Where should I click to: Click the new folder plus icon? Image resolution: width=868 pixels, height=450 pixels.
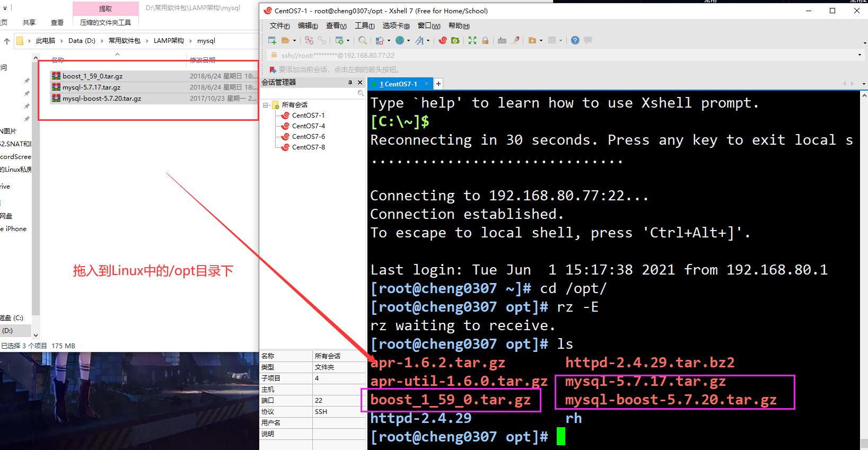pos(532,40)
